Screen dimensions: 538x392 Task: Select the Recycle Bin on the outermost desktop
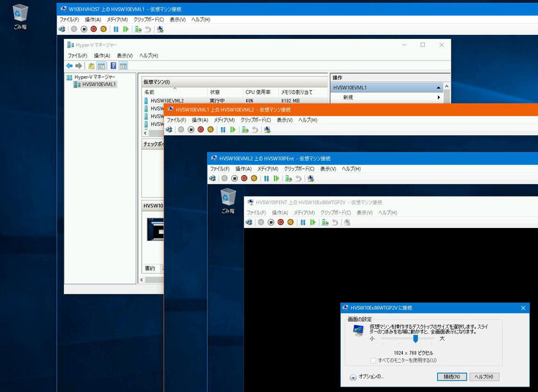[x=20, y=16]
